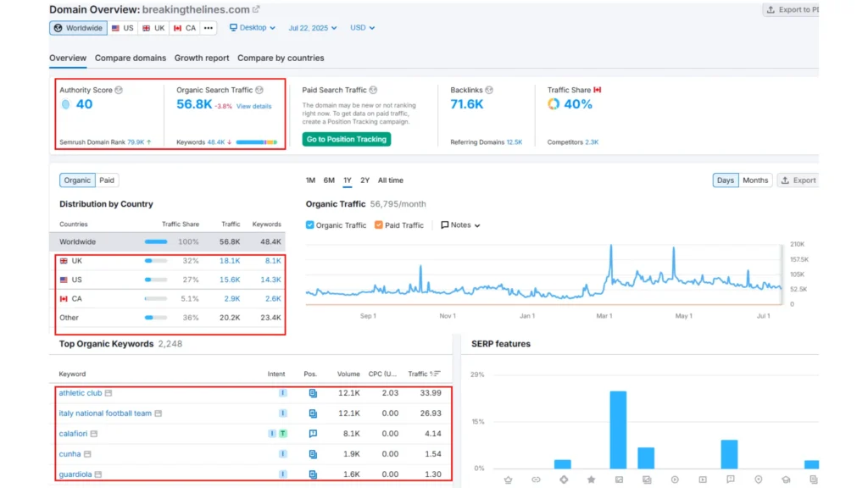This screenshot has width=868, height=488.
Task: Switch to the Growth report tab
Action: tap(202, 58)
